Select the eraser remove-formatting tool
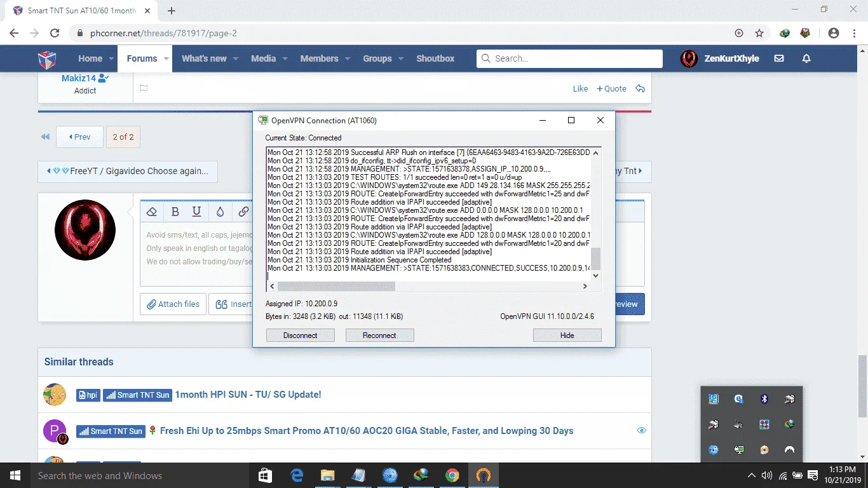This screenshot has height=488, width=868. (151, 212)
